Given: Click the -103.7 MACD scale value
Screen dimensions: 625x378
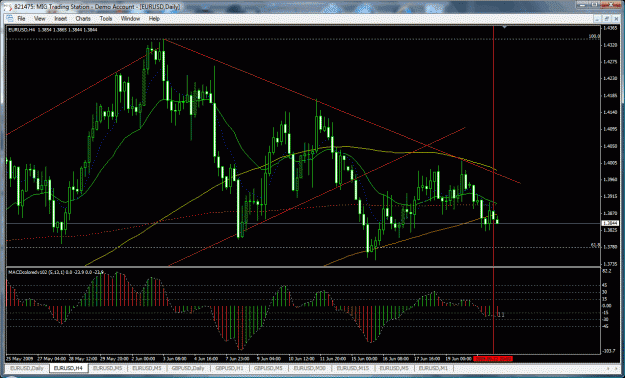Looking at the screenshot, I should tap(609, 352).
